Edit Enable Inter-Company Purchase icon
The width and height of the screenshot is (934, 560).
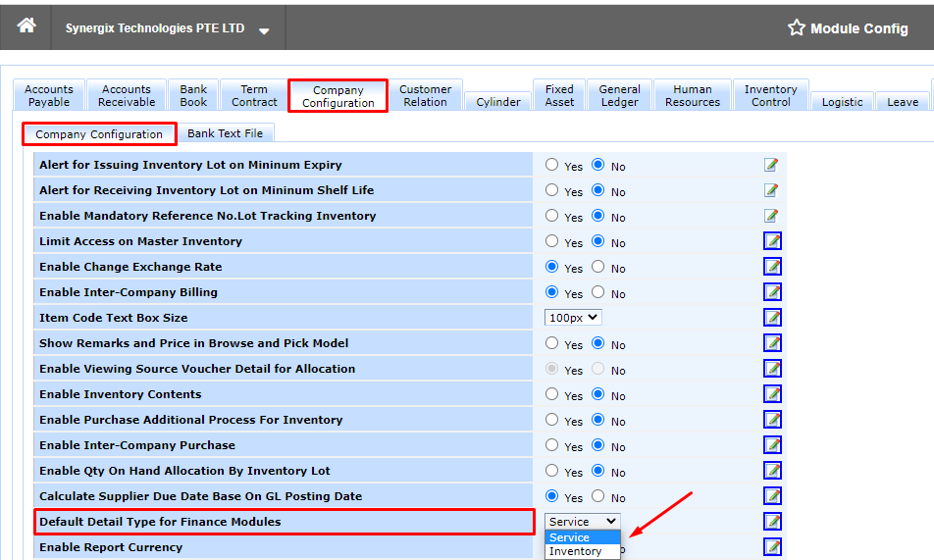pos(772,445)
